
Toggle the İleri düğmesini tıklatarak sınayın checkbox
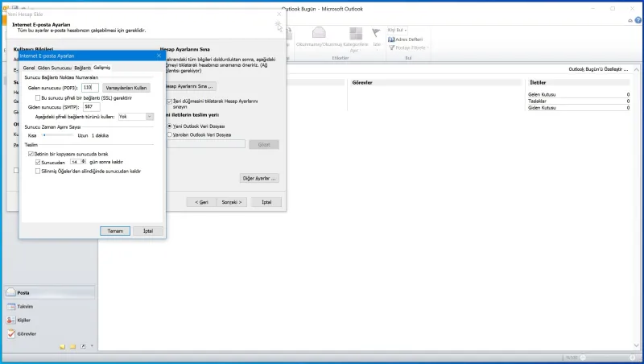pyautogui.click(x=169, y=101)
